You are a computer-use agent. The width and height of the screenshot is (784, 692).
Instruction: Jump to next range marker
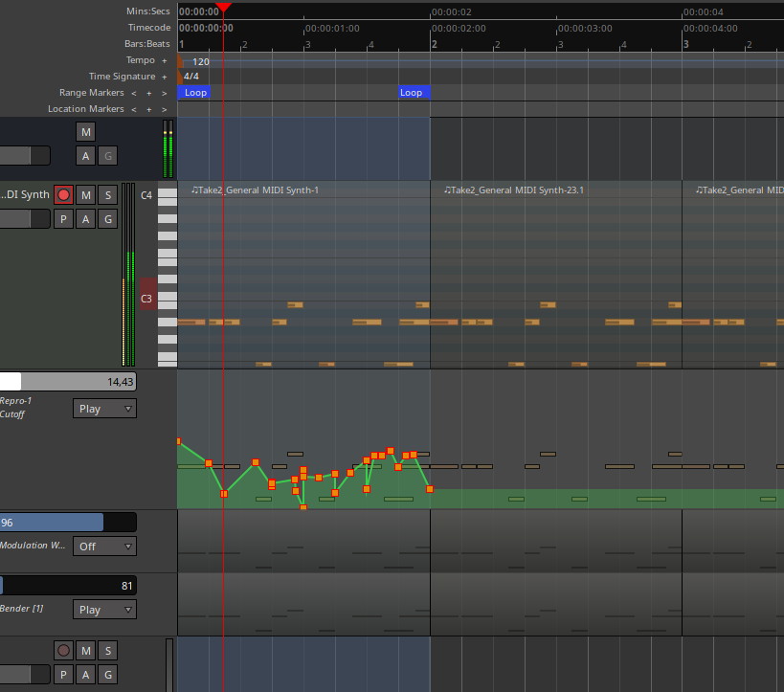tap(164, 93)
